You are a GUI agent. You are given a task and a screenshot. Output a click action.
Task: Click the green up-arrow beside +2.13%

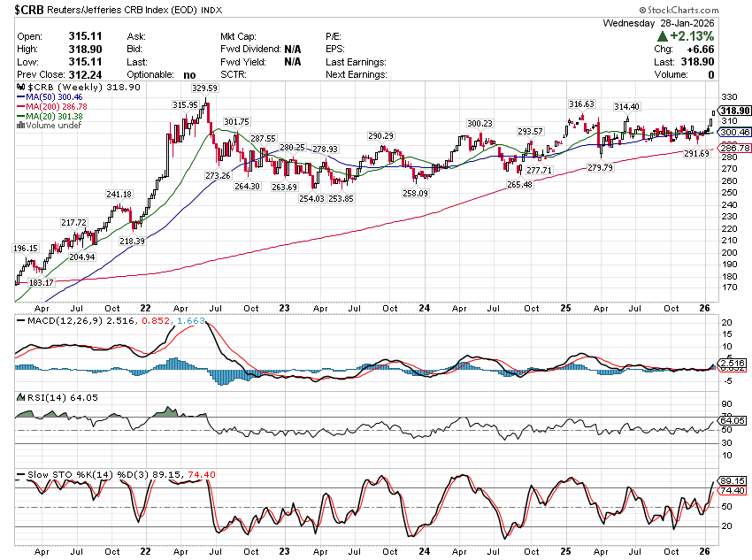click(x=662, y=36)
